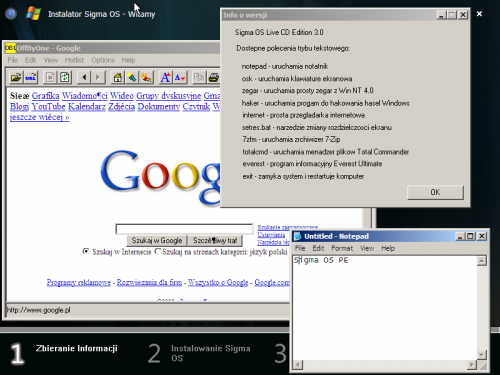Open the Wideo link
The width and height of the screenshot is (500, 375).
click(122, 96)
